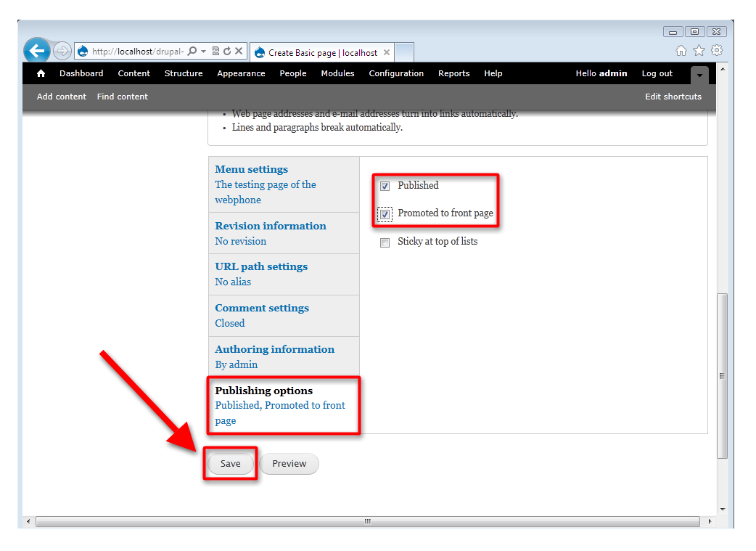
Task: Enable Sticky at top of lists
Action: [x=385, y=242]
